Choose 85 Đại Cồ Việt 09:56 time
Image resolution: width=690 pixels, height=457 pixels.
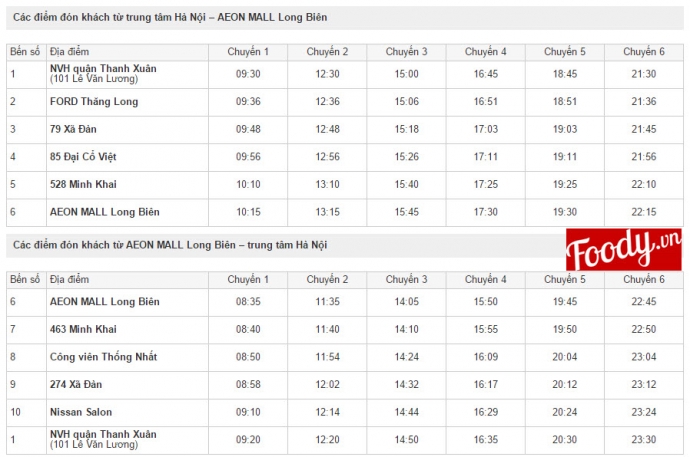(x=248, y=157)
